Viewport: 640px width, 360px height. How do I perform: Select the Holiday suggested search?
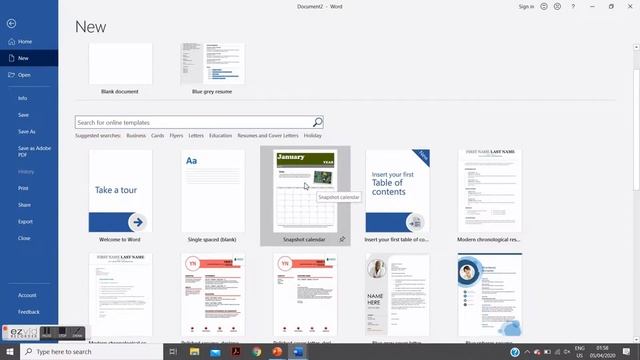[313, 136]
